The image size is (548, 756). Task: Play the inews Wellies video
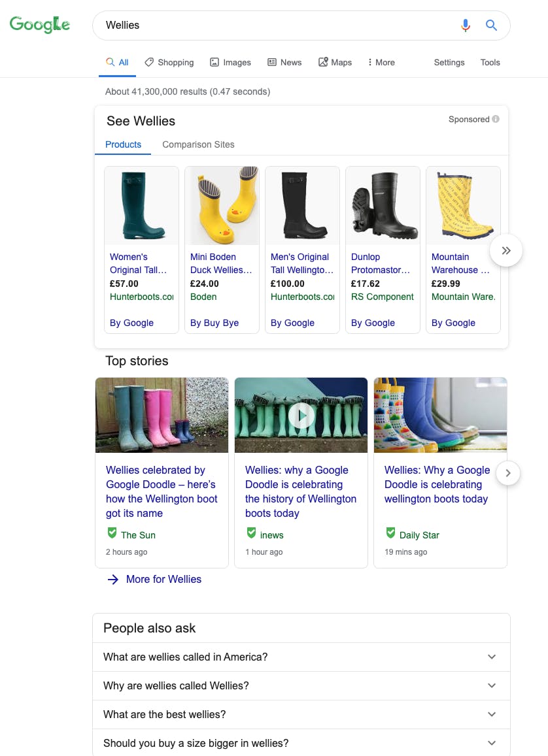pyautogui.click(x=301, y=415)
